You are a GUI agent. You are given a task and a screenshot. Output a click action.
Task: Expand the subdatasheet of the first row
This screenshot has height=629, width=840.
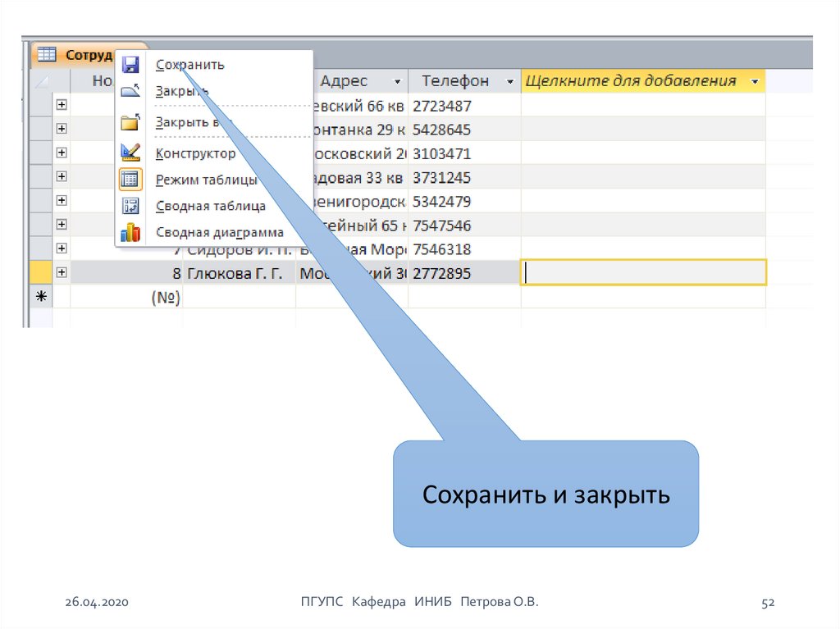click(62, 105)
